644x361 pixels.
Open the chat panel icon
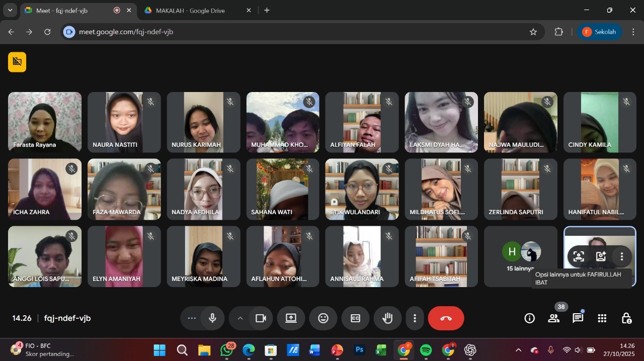(x=578, y=318)
